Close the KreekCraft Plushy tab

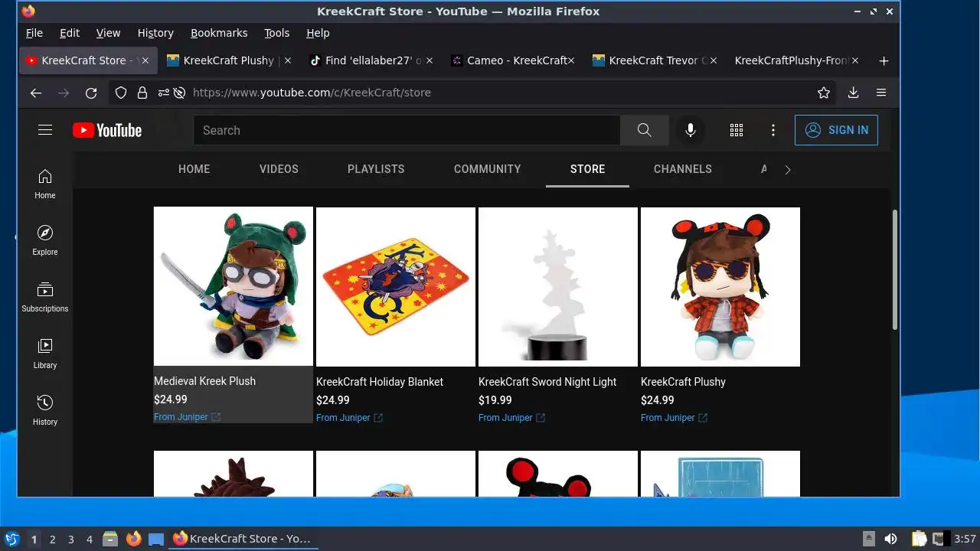pos(288,60)
